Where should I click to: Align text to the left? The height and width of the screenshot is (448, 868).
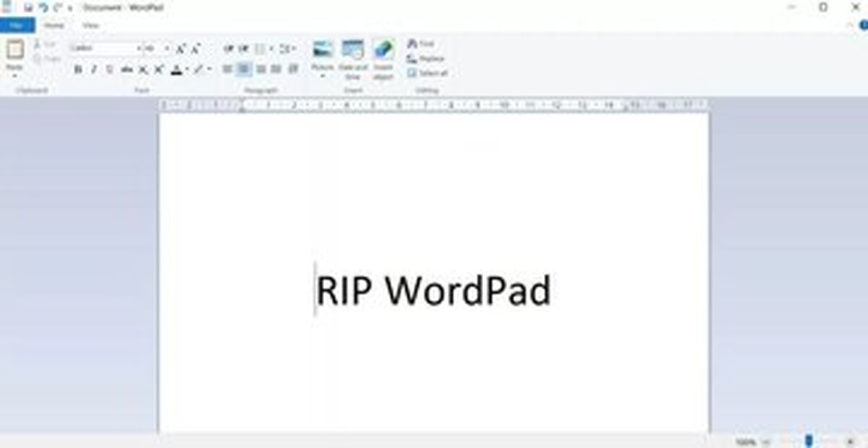click(228, 69)
